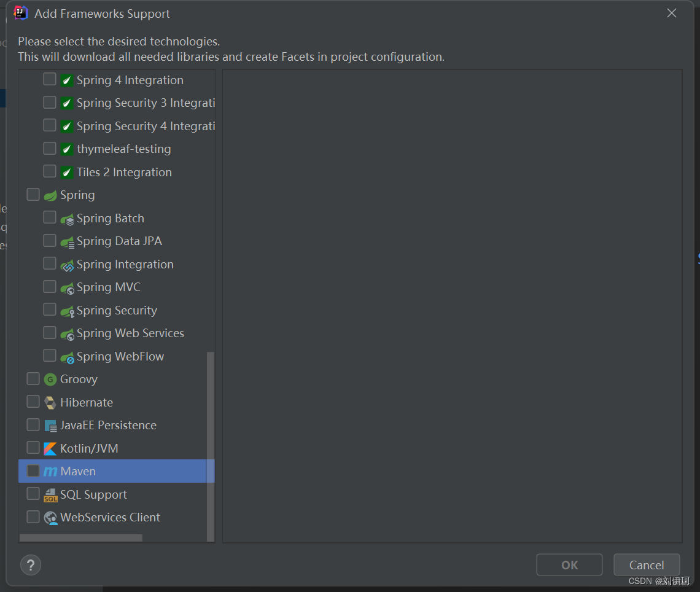Click the Spring WebFlow icon
The width and height of the screenshot is (700, 592).
pos(68,357)
